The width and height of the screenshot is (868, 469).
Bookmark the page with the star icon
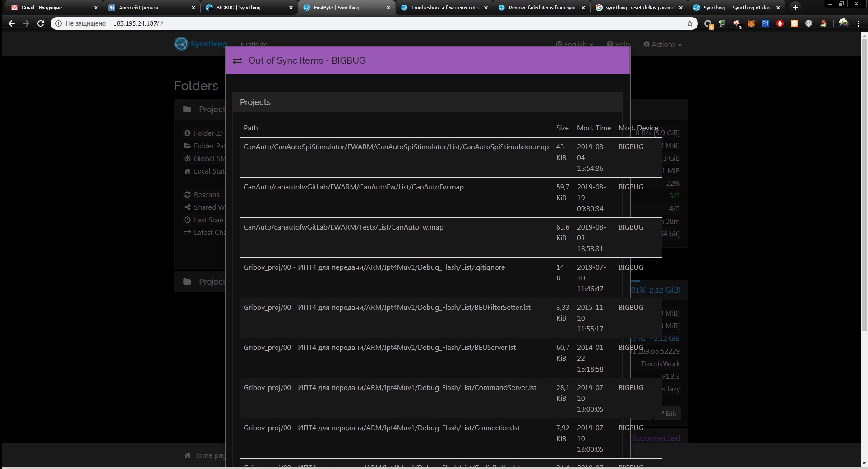[690, 23]
